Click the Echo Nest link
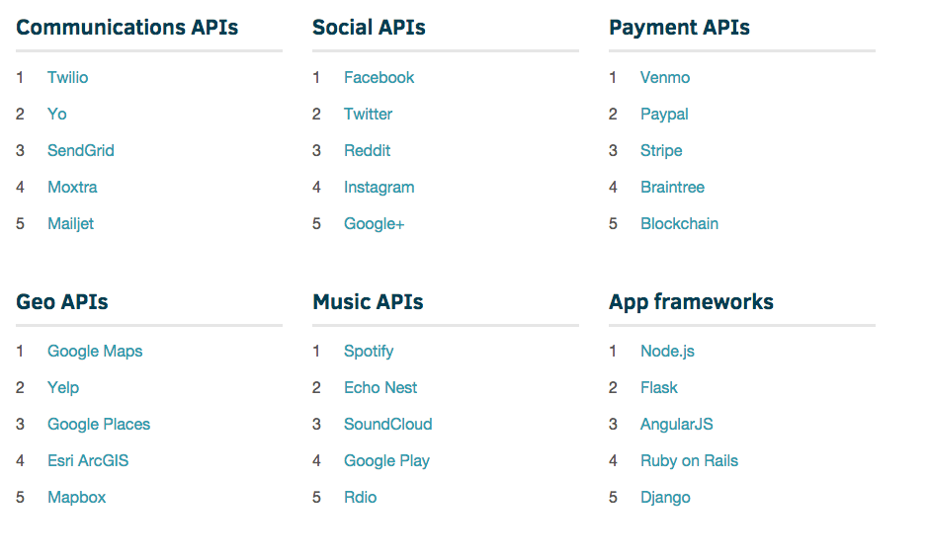Viewport: 928px width, 560px height. [x=380, y=387]
